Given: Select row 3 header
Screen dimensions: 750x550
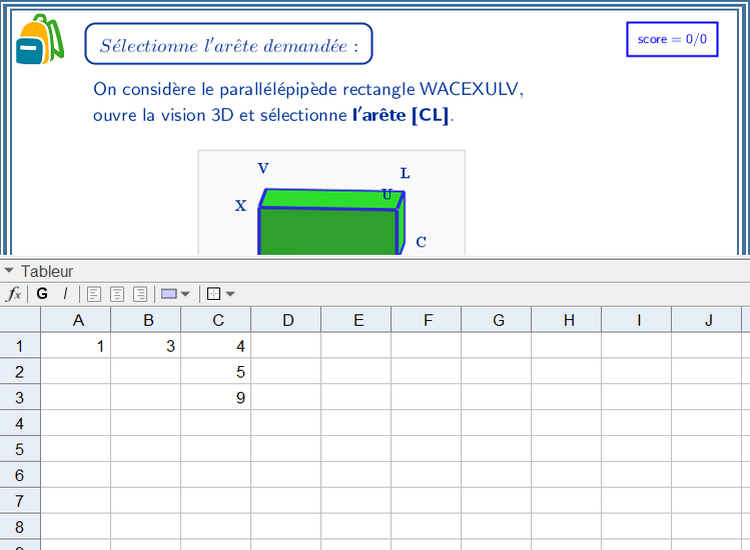Looking at the screenshot, I should pyautogui.click(x=20, y=397).
